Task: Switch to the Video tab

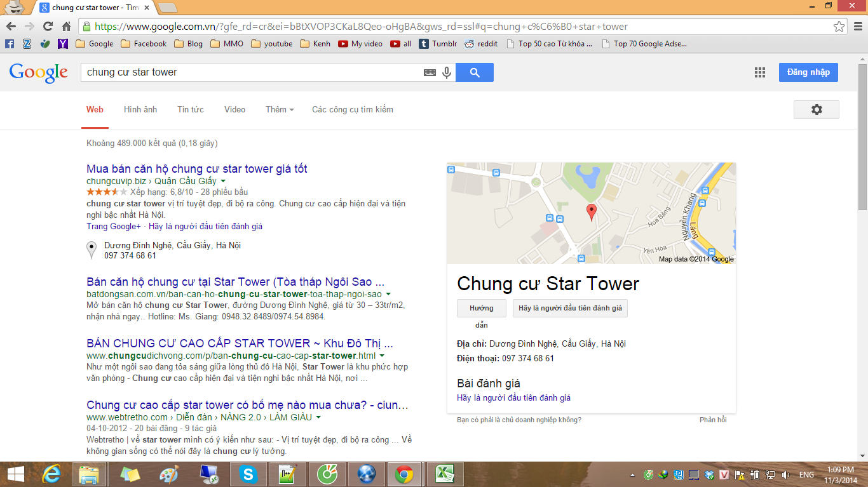Action: tap(234, 109)
